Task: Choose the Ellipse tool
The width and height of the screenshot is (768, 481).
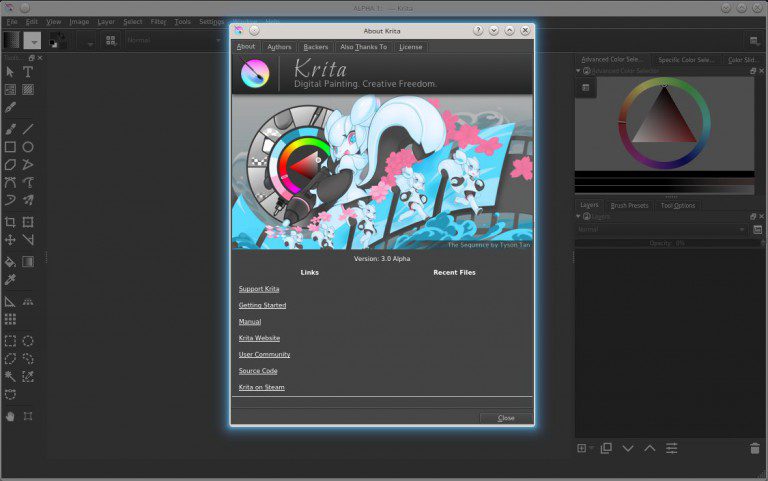Action: coord(28,147)
